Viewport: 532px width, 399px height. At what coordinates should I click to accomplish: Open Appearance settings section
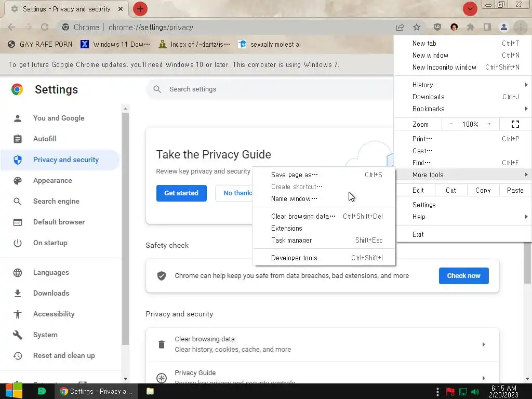coord(60,180)
